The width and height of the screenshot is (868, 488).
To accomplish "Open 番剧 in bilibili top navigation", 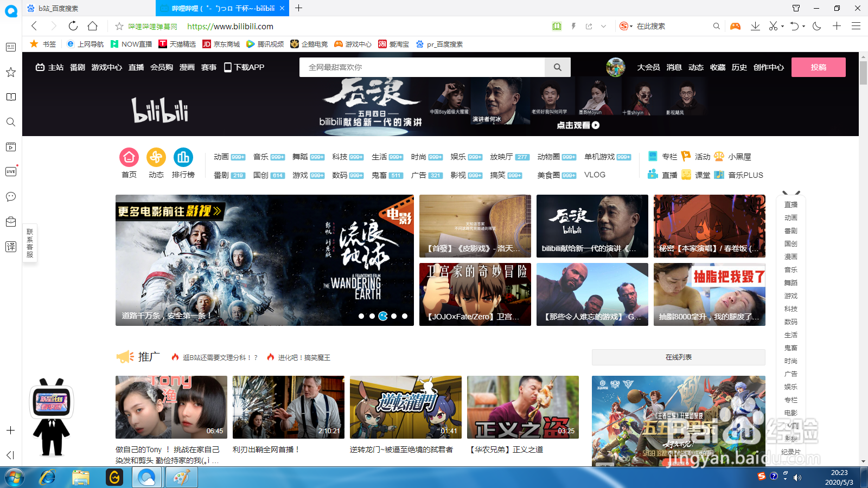I will tap(78, 67).
